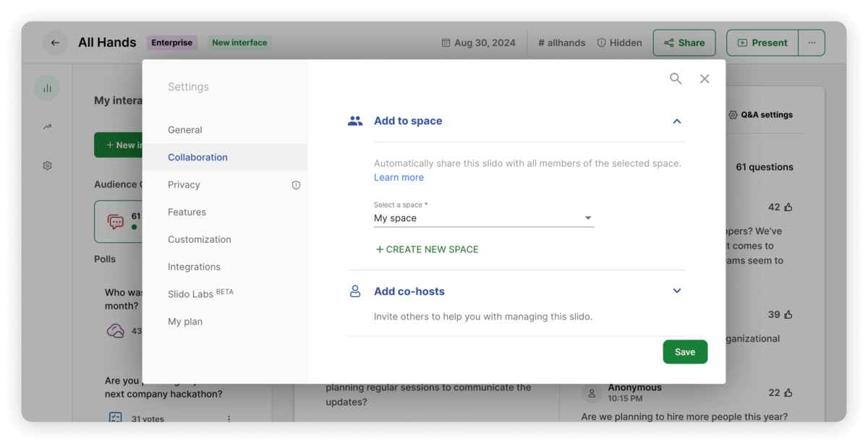Viewport: 868px width, 446px height.
Task: Upvote the question with 42 likes
Action: (788, 207)
